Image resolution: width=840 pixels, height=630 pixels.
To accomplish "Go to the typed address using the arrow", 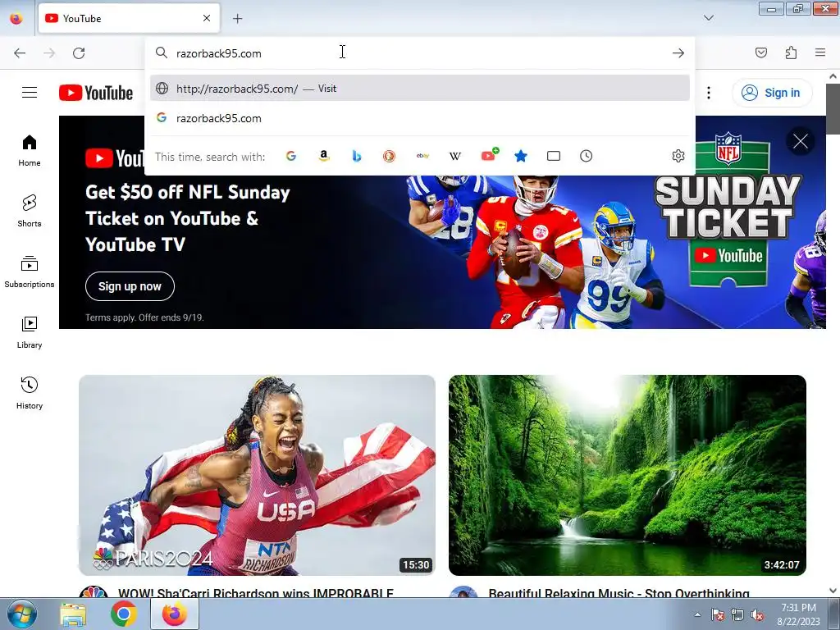I will tap(678, 53).
